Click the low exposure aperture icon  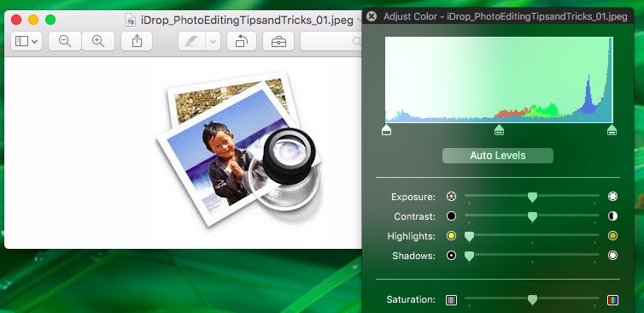coord(451,197)
